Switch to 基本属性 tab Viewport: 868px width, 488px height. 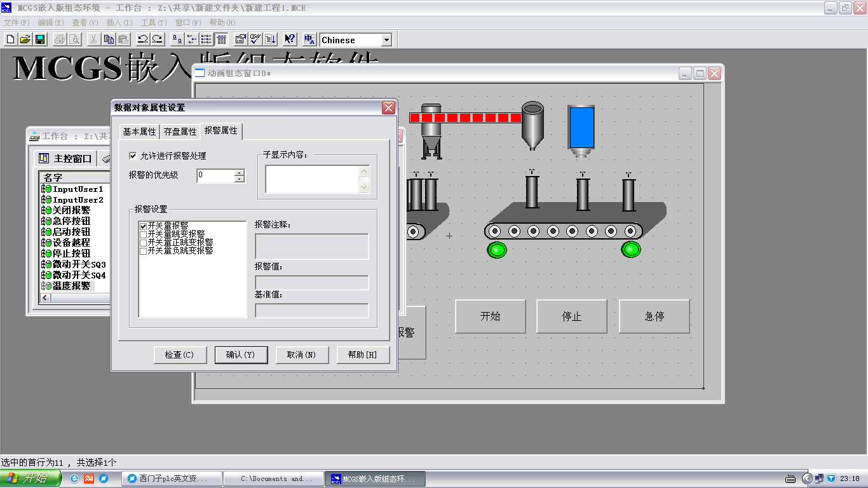click(139, 132)
